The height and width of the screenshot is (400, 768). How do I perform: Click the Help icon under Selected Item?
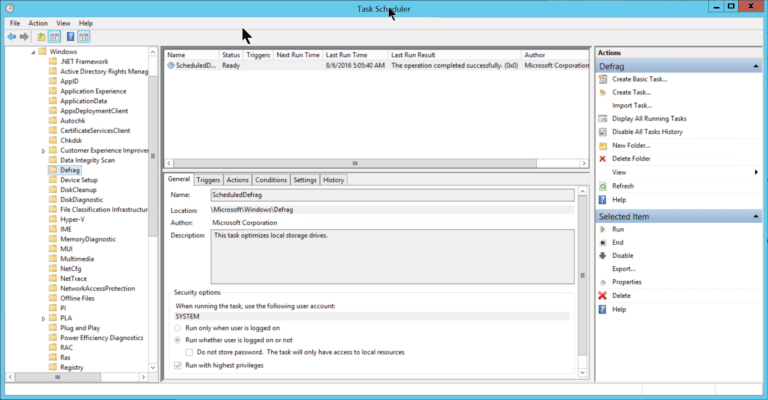point(603,309)
